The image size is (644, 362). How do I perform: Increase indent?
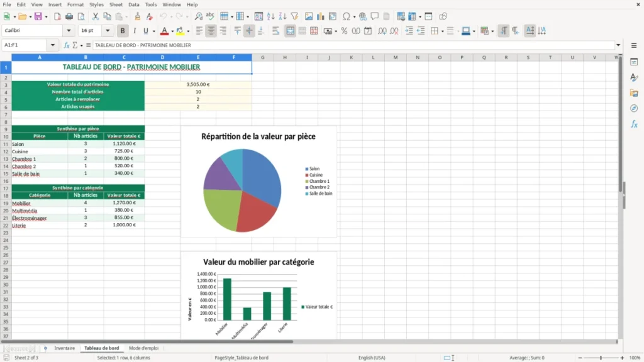click(x=409, y=31)
